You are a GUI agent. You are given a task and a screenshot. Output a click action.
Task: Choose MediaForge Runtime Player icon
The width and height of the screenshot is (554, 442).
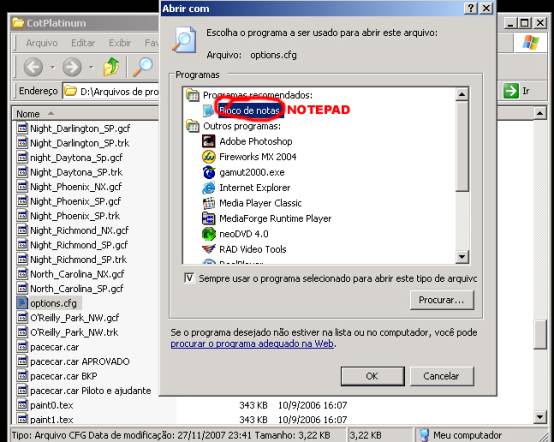point(208,218)
